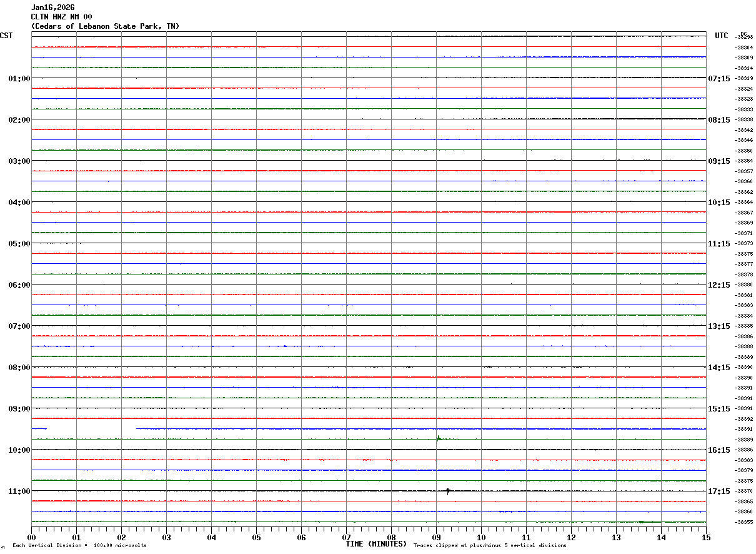Viewport: 756px width, 554px height.
Task: Click the CST timezone header
Action: tap(6, 36)
